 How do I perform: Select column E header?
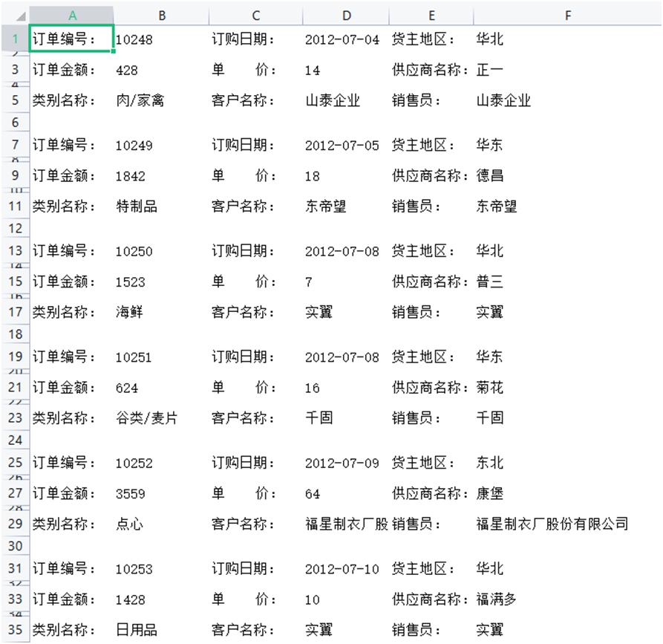click(431, 16)
